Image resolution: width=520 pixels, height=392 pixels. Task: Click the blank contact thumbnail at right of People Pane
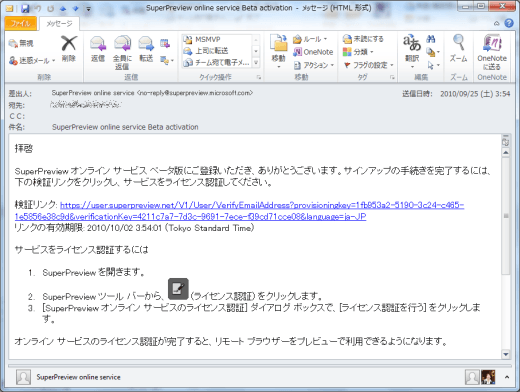point(472,377)
